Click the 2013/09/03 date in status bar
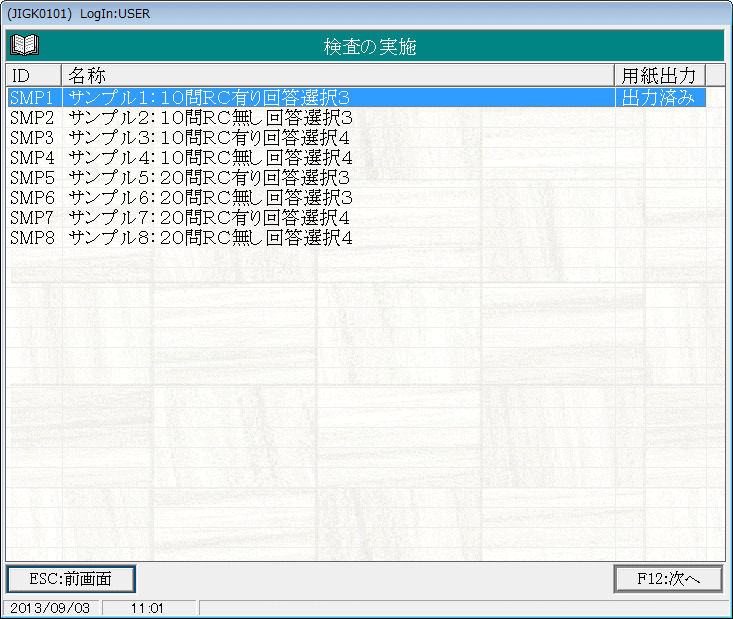 50,608
